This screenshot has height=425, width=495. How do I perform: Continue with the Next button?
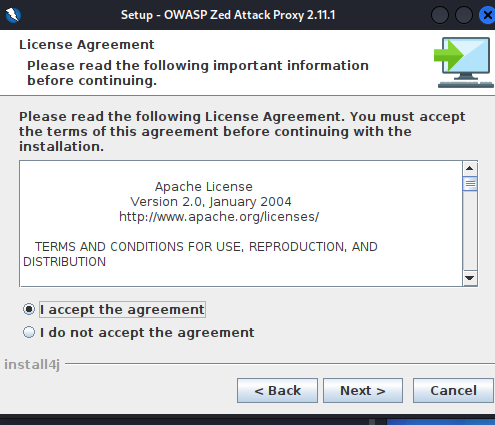click(x=363, y=390)
